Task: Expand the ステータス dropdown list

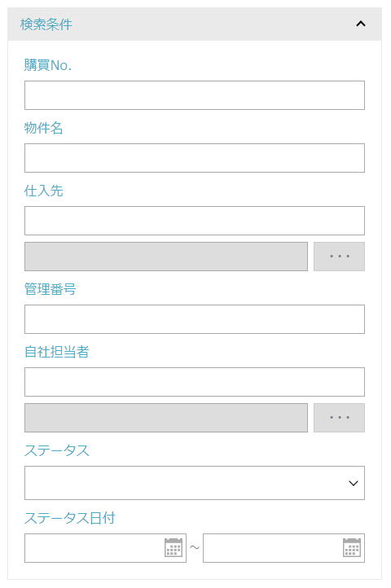Action: [195, 483]
